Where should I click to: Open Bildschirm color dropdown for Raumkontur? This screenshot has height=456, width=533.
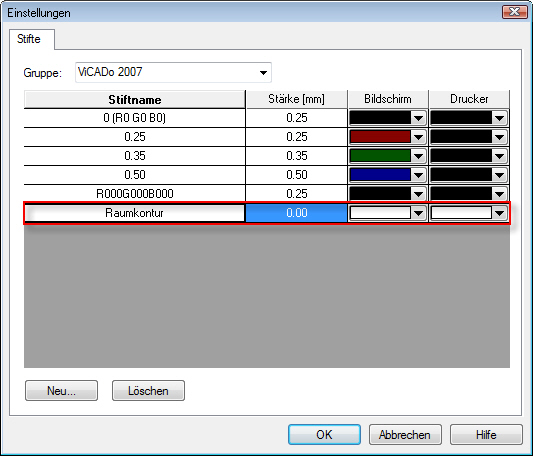[418, 213]
